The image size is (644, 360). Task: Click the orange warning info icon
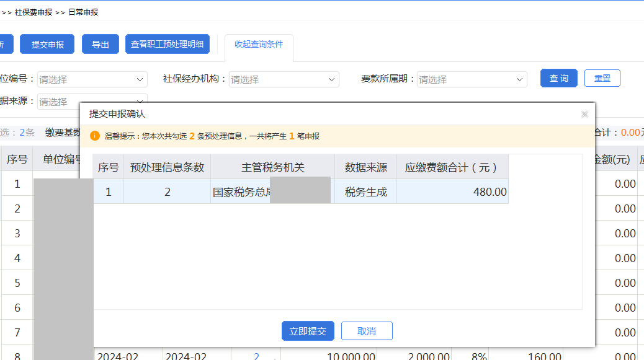(x=95, y=136)
